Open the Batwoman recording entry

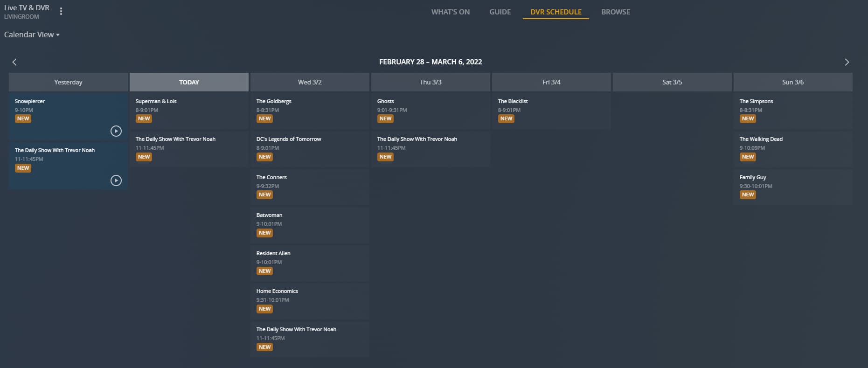(309, 224)
